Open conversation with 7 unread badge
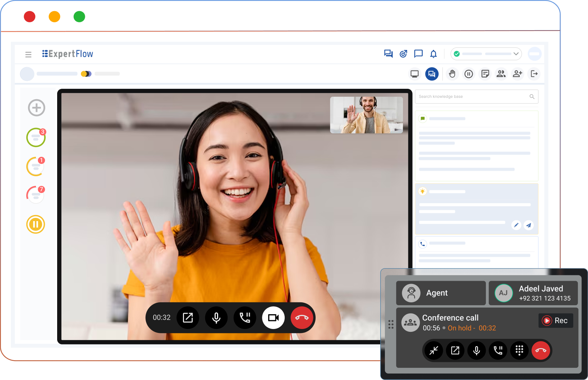This screenshot has width=588, height=380. tap(36, 195)
